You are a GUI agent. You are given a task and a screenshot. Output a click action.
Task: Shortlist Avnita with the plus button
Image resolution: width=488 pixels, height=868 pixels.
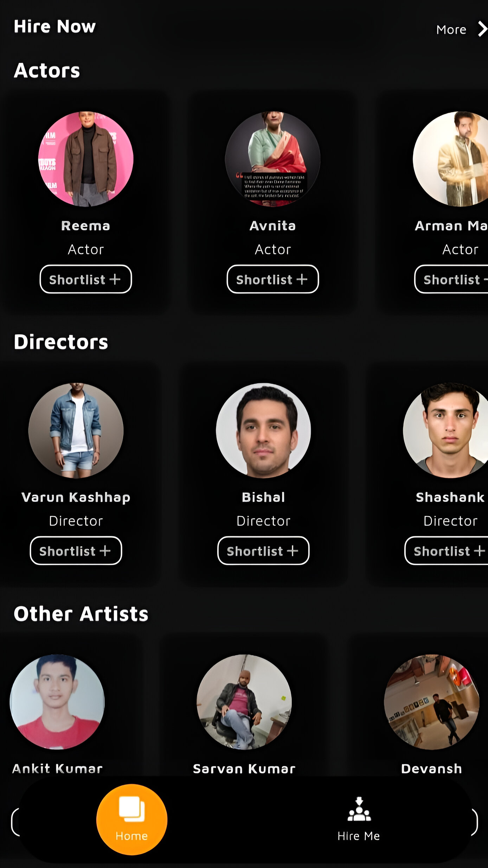click(272, 279)
